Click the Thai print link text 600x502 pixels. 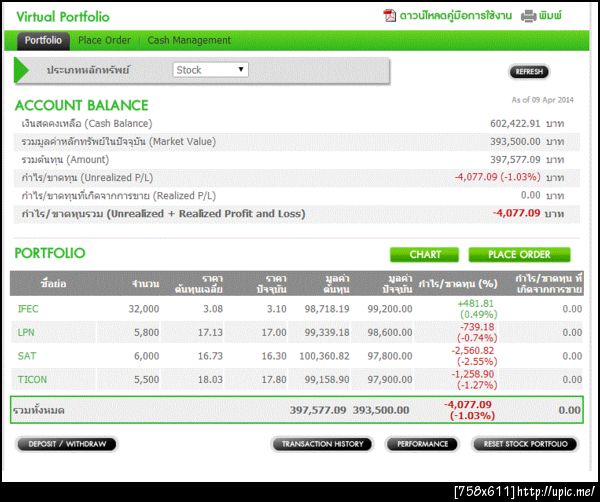tap(550, 16)
